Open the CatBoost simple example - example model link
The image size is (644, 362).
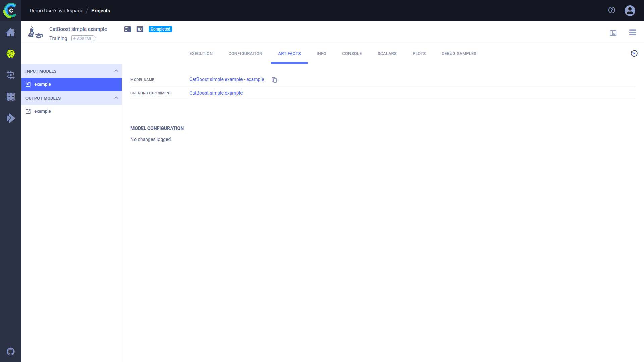pyautogui.click(x=226, y=79)
